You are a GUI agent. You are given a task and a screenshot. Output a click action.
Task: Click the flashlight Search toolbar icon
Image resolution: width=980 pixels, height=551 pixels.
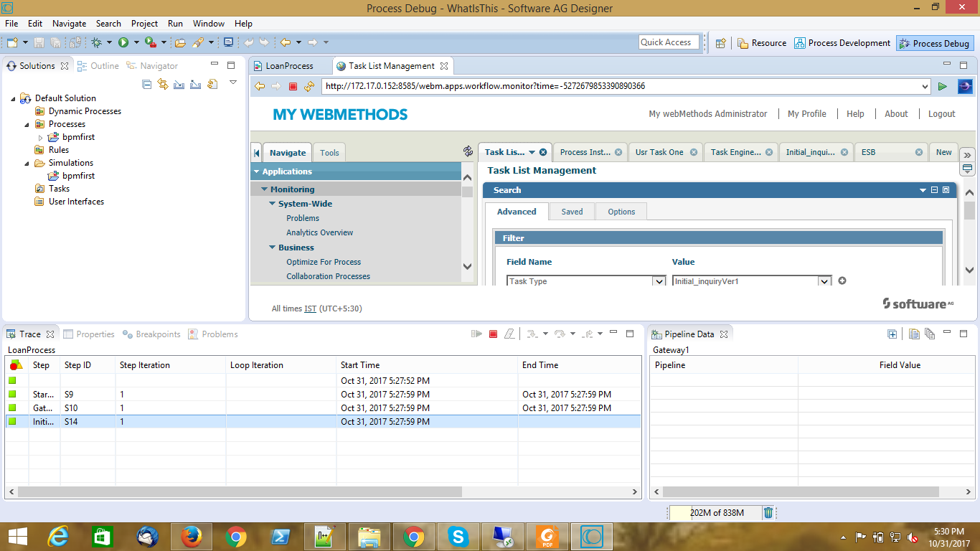click(x=199, y=42)
